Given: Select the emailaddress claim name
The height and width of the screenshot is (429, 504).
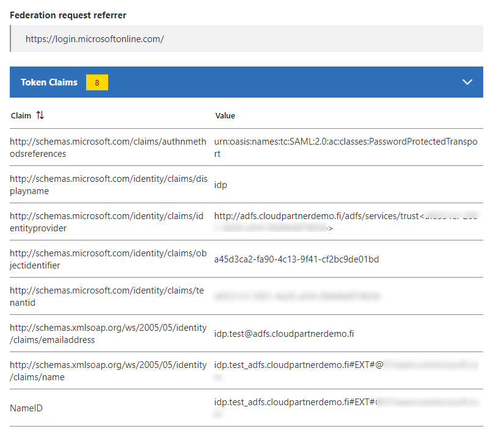Looking at the screenshot, I should click(x=108, y=334).
